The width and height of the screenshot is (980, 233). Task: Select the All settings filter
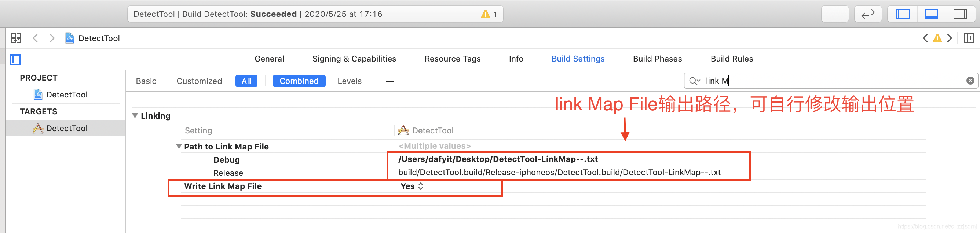tap(246, 81)
